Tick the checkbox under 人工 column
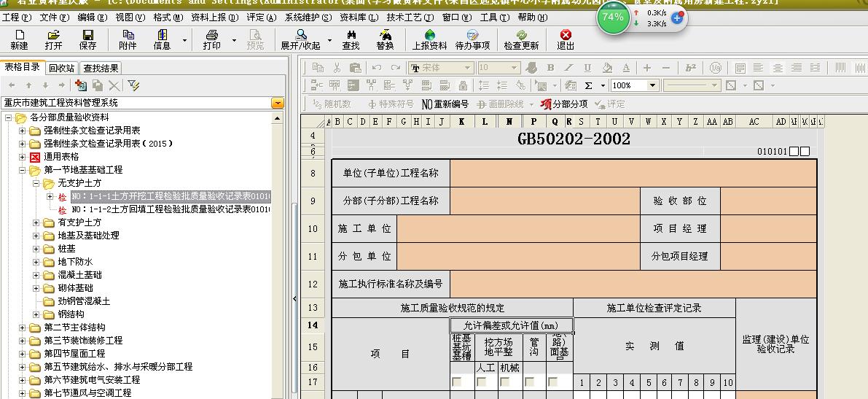The image size is (868, 399). click(x=480, y=381)
